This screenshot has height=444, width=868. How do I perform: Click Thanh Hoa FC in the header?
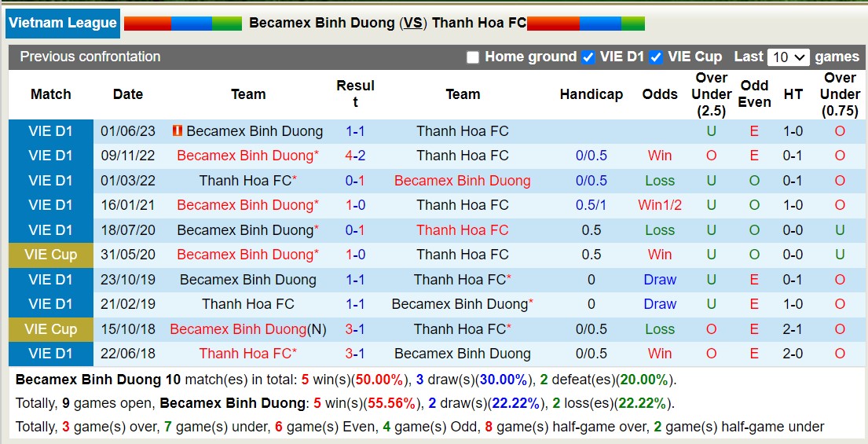click(479, 24)
